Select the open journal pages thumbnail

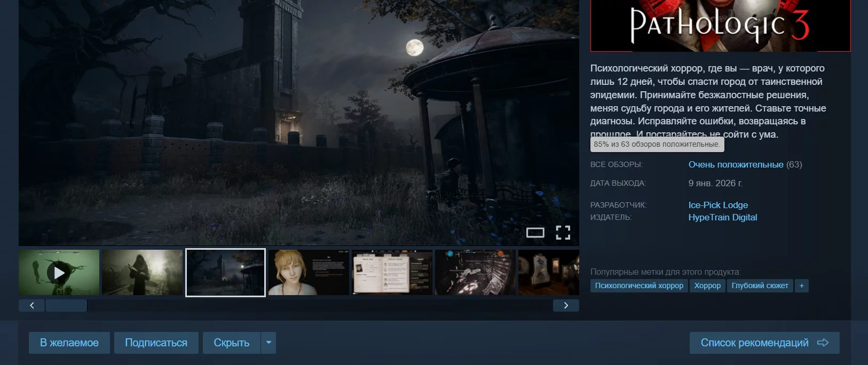pos(392,272)
